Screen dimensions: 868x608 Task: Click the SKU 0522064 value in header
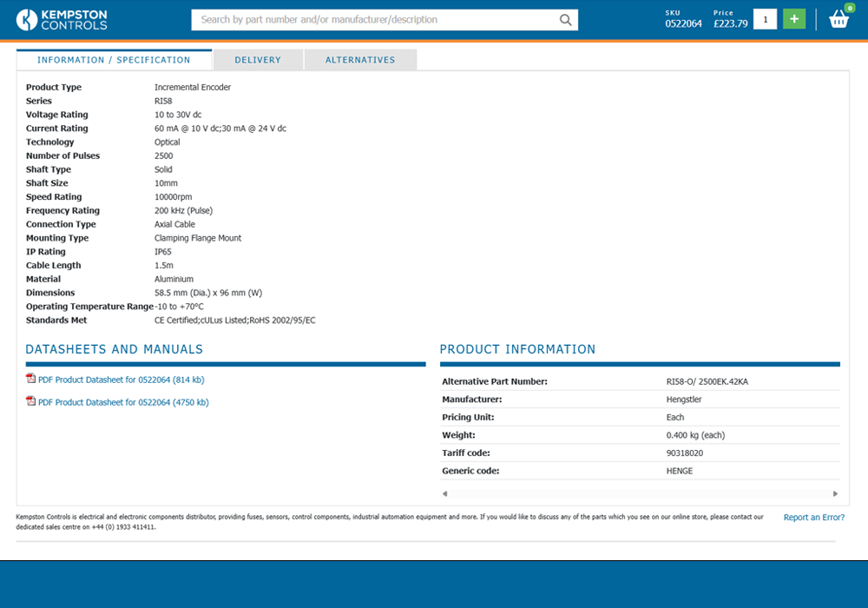[683, 23]
